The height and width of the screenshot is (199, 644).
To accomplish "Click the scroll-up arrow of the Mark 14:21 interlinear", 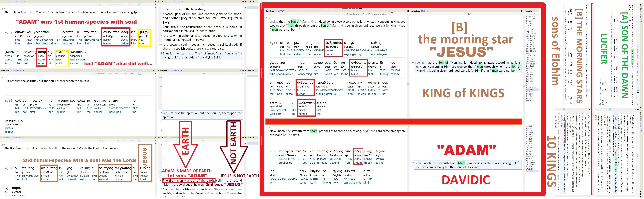I will coord(408,17).
